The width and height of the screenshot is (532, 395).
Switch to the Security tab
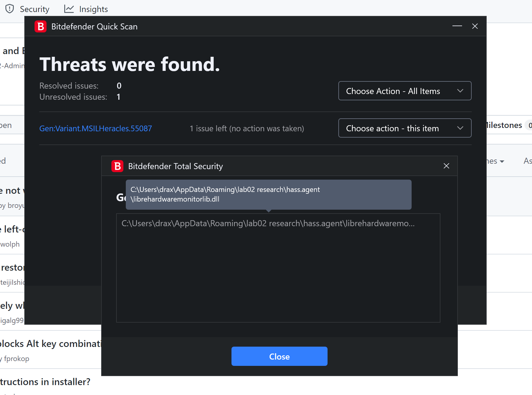[x=35, y=9]
